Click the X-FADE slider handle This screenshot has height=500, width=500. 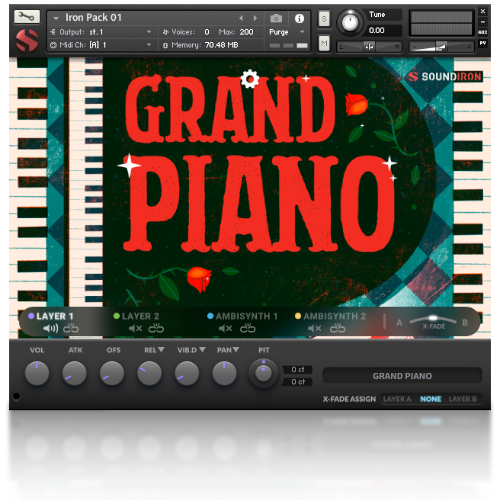pyautogui.click(x=433, y=318)
